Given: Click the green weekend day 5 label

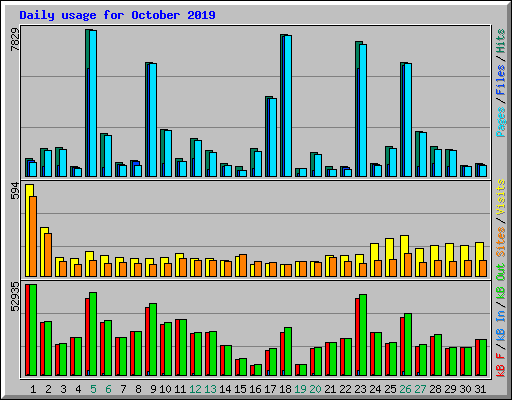Looking at the screenshot, I should [x=93, y=389].
